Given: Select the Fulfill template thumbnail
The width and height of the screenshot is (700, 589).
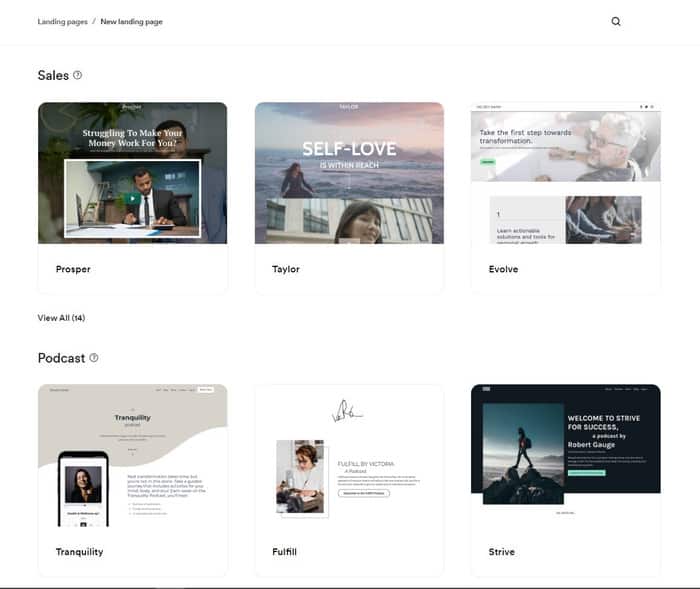Looking at the screenshot, I should (x=349, y=455).
